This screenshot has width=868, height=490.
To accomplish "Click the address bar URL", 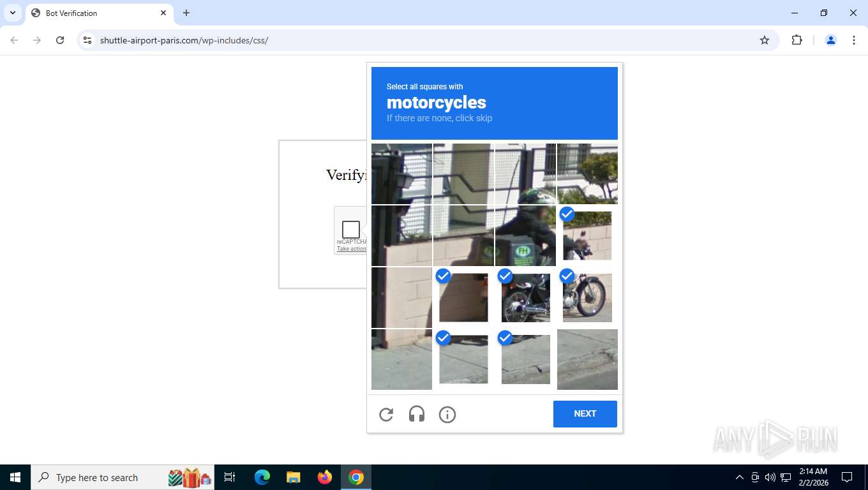I will pyautogui.click(x=184, y=40).
